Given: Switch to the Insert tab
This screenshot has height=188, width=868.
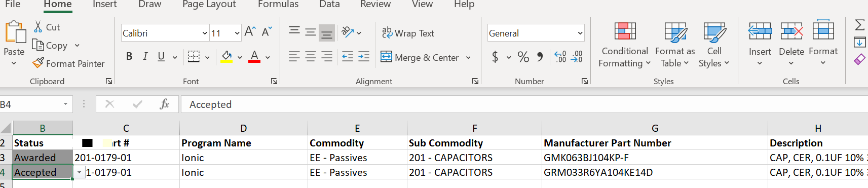Looking at the screenshot, I should pyautogui.click(x=105, y=5).
